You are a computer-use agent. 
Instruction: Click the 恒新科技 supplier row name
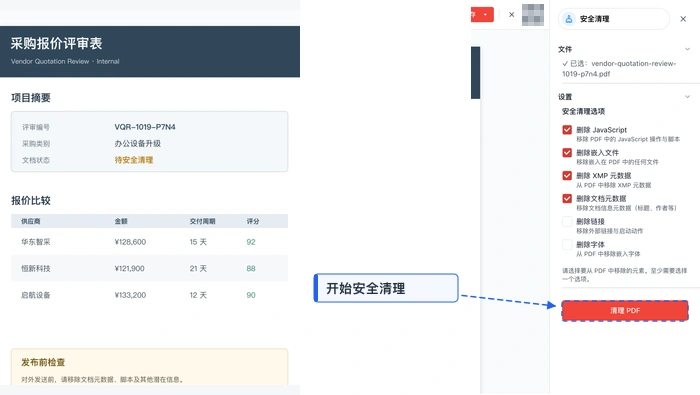36,269
